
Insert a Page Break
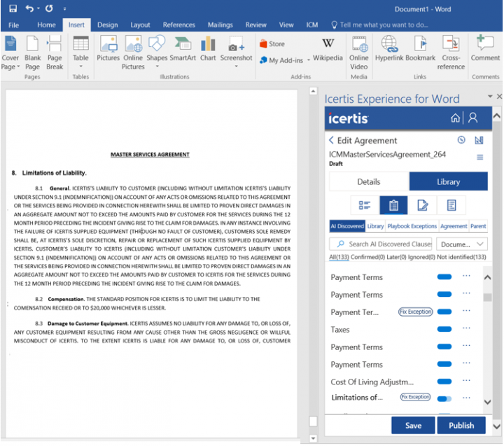click(x=55, y=53)
